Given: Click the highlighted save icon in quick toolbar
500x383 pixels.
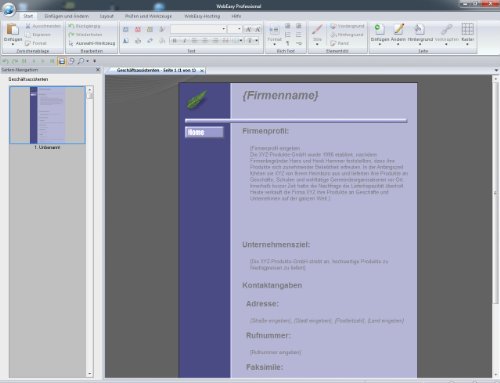Looking at the screenshot, I should pos(62,61).
